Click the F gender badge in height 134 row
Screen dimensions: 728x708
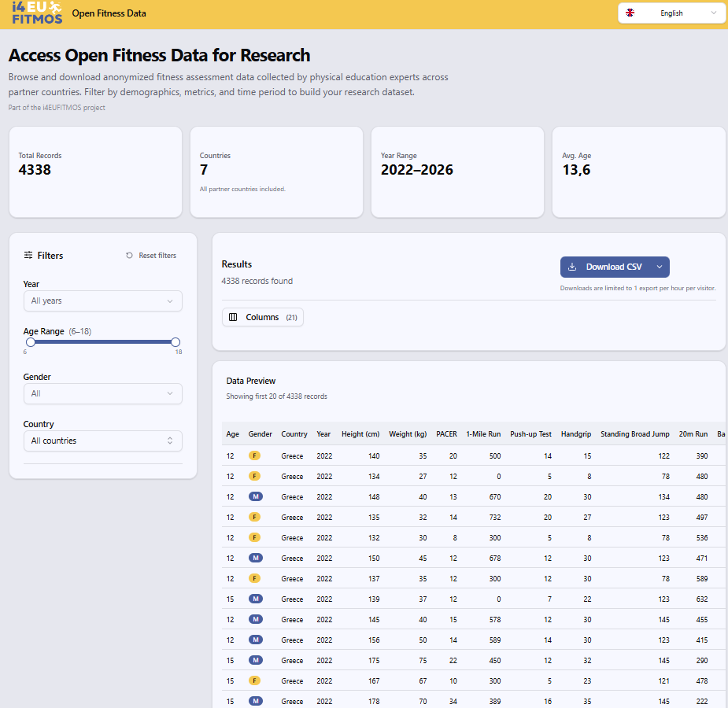point(254,476)
